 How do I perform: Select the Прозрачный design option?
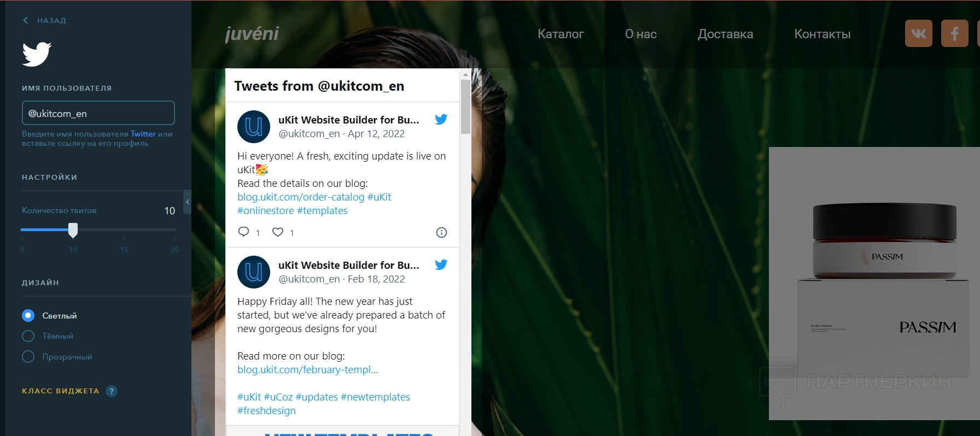tap(28, 357)
